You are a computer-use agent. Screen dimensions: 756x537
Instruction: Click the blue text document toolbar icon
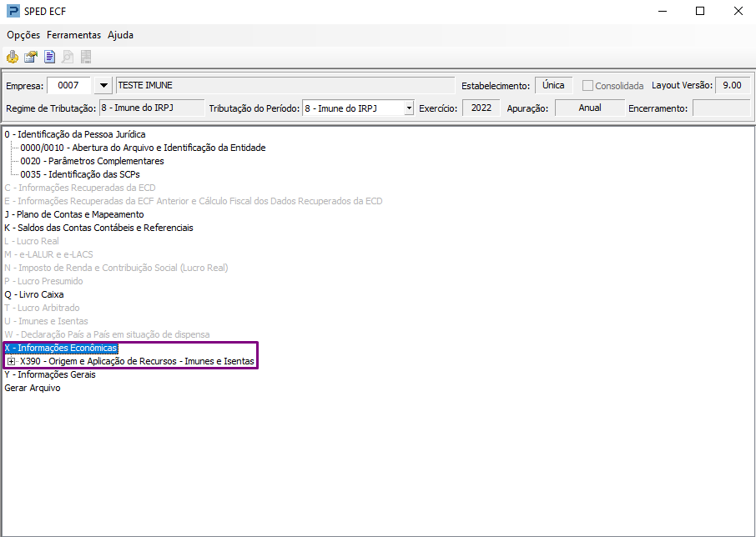pos(49,58)
